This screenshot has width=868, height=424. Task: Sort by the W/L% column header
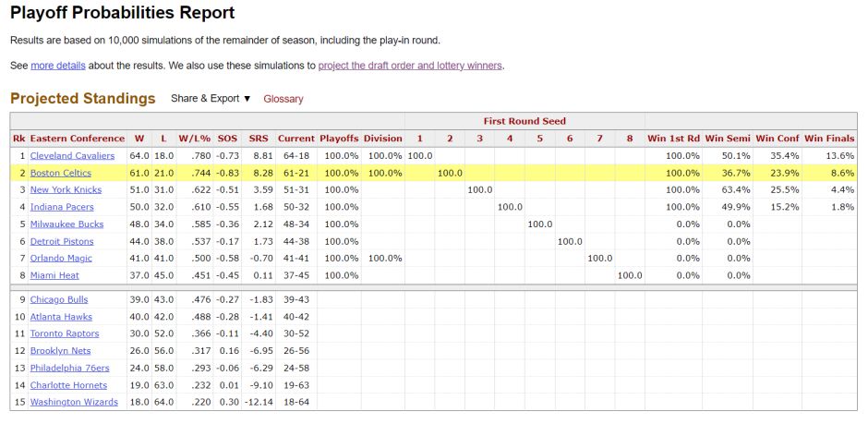coord(194,139)
